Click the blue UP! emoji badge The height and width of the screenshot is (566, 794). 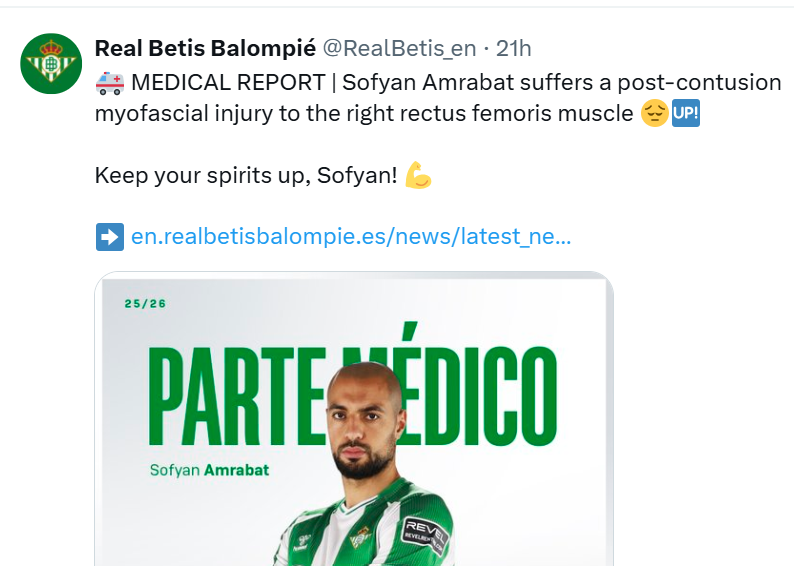point(686,114)
